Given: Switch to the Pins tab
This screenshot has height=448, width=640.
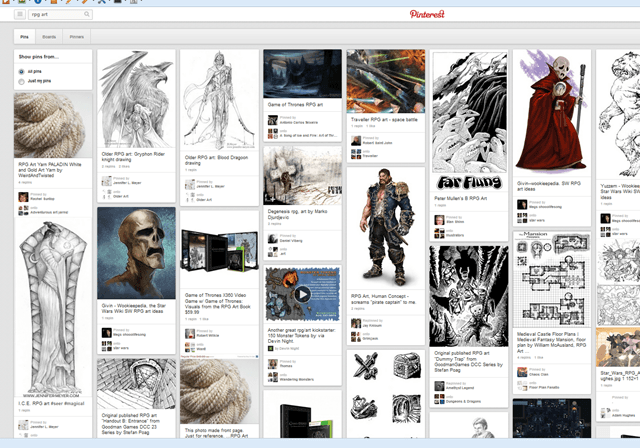Looking at the screenshot, I should [x=24, y=37].
